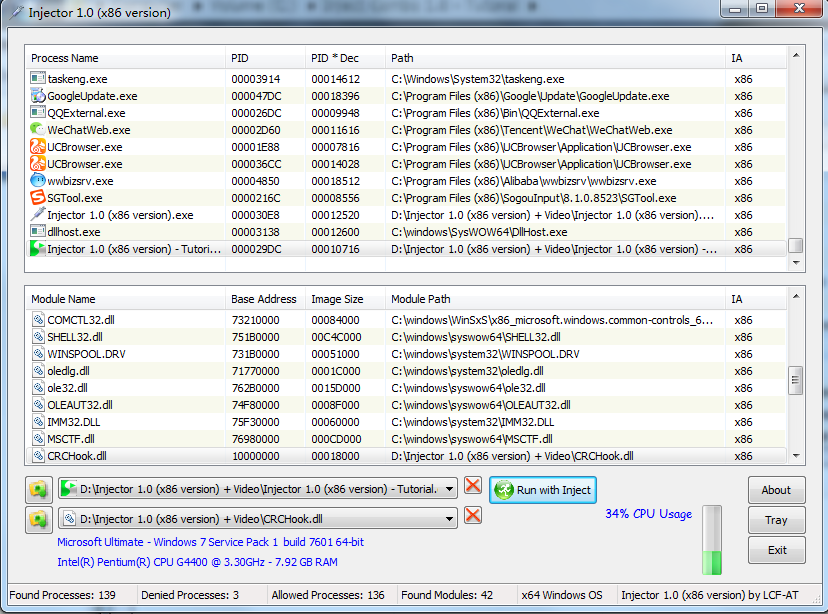This screenshot has width=828, height=614.
Task: Click the Exit button
Action: pyautogui.click(x=776, y=550)
